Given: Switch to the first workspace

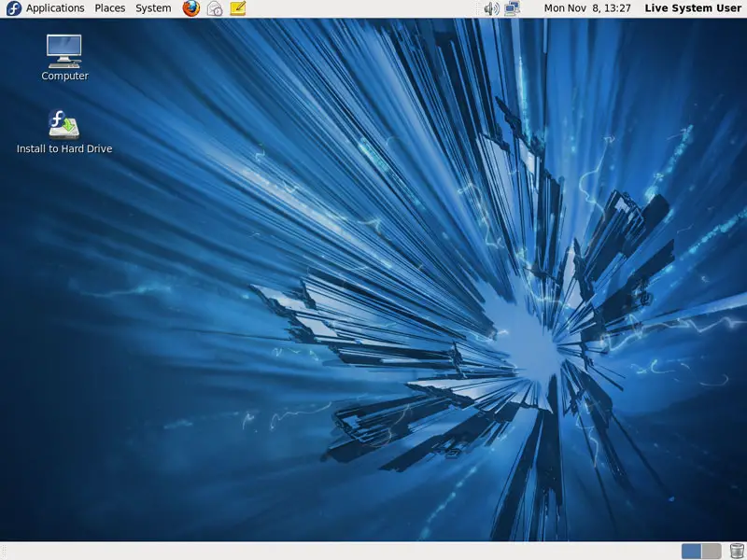Looking at the screenshot, I should [x=691, y=552].
